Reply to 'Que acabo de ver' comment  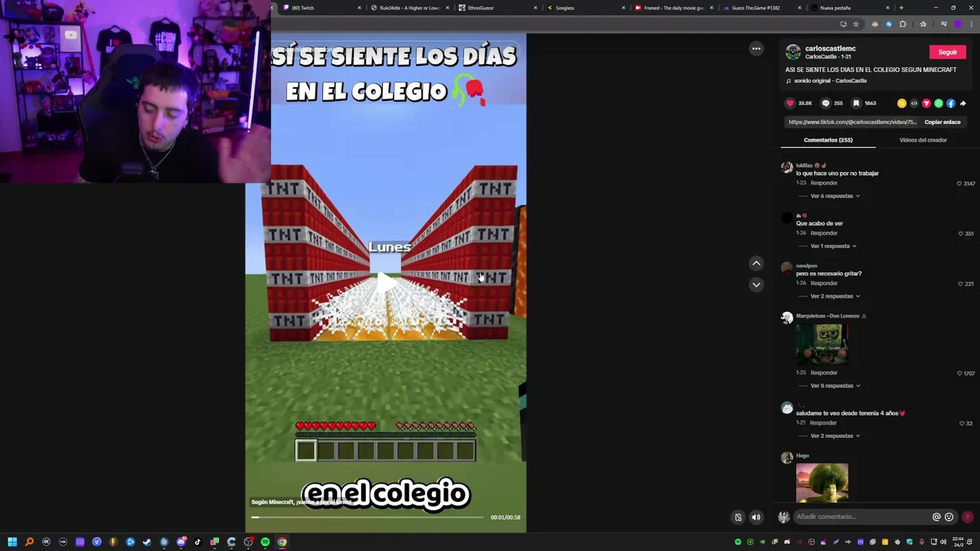coord(824,233)
